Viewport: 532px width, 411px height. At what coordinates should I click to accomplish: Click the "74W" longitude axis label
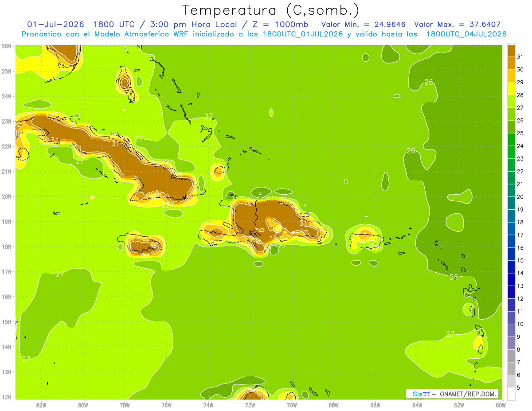coord(208,405)
